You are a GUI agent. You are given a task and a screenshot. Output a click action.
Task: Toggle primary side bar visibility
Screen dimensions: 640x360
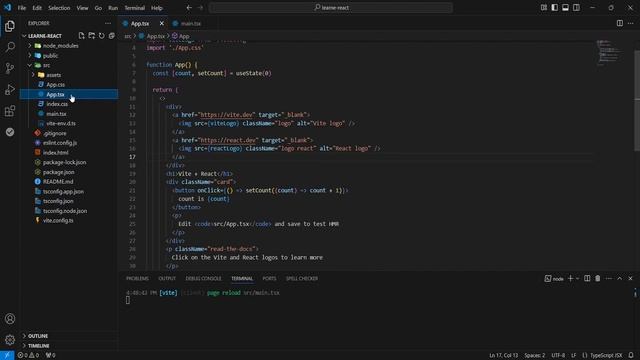554,8
